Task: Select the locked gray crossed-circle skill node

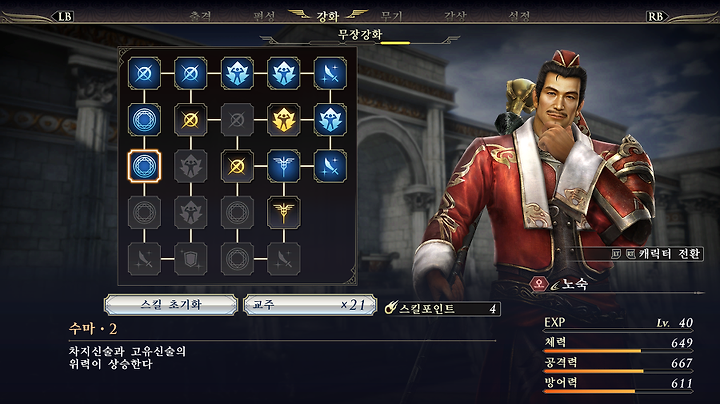Action: point(237,120)
